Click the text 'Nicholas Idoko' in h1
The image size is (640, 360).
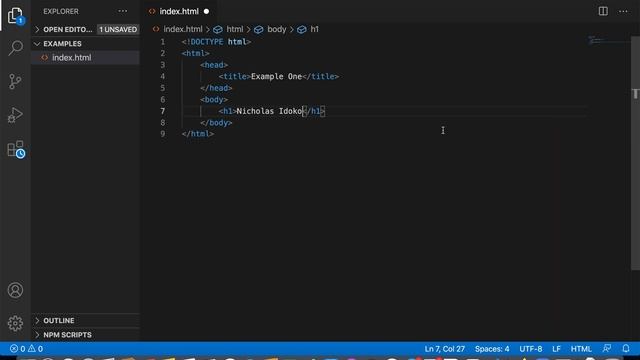click(x=269, y=111)
